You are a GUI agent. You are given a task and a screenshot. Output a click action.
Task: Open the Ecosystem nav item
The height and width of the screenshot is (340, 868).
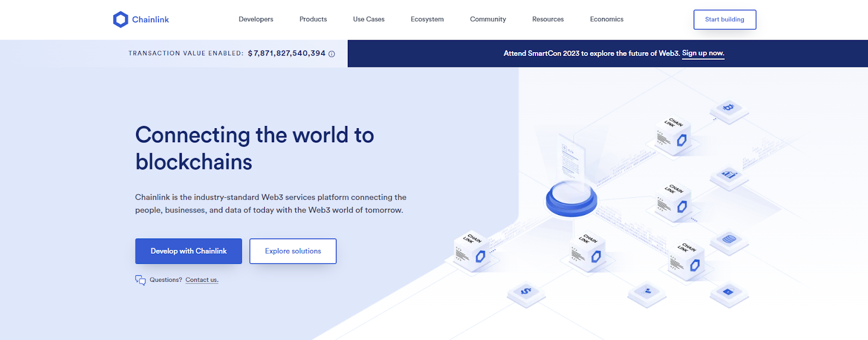427,20
